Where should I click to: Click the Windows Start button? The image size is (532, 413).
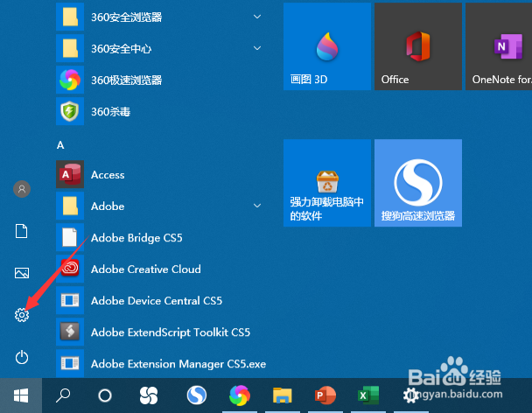tap(21, 395)
